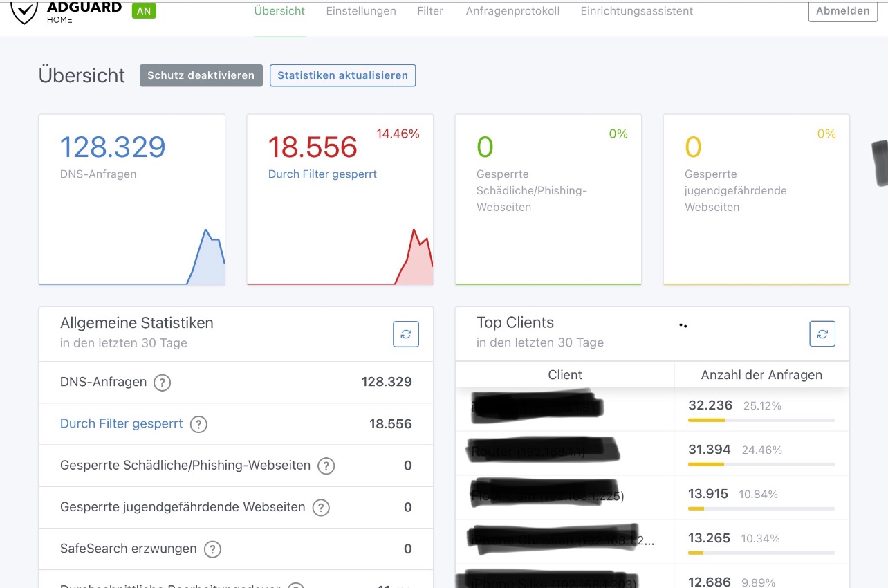This screenshot has height=588, width=888.
Task: Click the 14.46% percentage label
Action: (x=398, y=134)
